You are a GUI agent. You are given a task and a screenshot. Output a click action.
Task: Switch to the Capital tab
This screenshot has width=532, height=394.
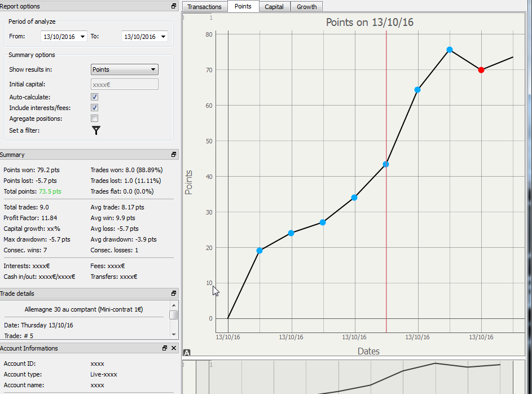[x=274, y=7]
